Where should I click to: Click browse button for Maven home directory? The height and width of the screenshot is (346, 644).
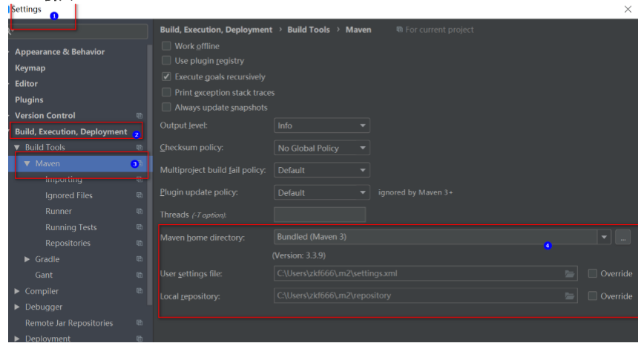click(x=622, y=238)
